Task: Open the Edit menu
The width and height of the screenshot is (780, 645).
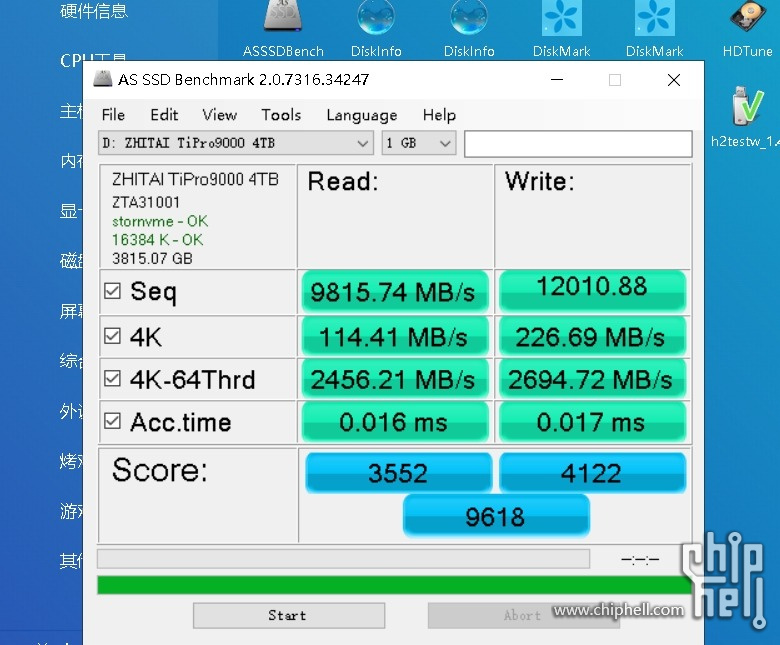Action: coord(164,115)
